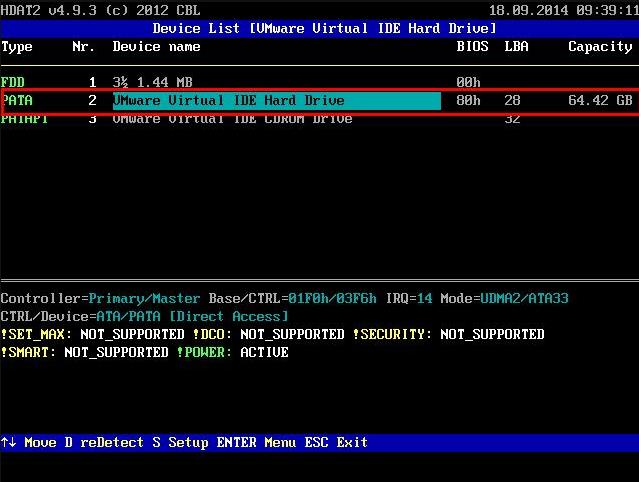The height and width of the screenshot is (482, 639).
Task: Click the 'BIOS' column header
Action: coord(472,47)
